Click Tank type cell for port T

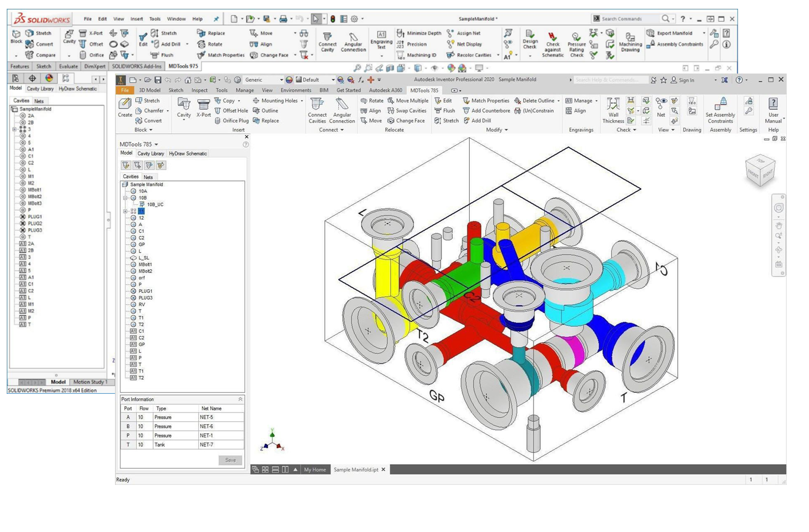click(x=176, y=445)
